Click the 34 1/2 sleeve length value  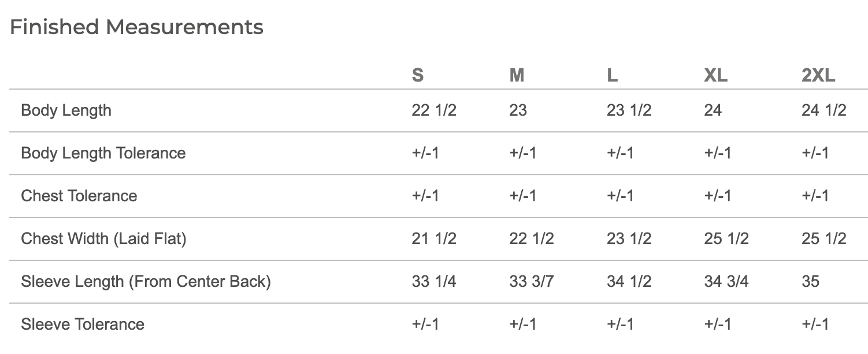[x=629, y=281]
